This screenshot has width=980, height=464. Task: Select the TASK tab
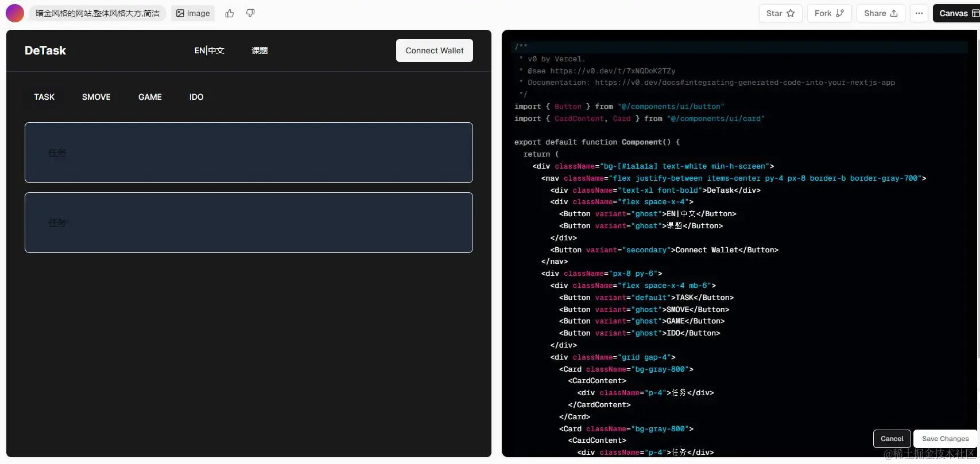[44, 97]
